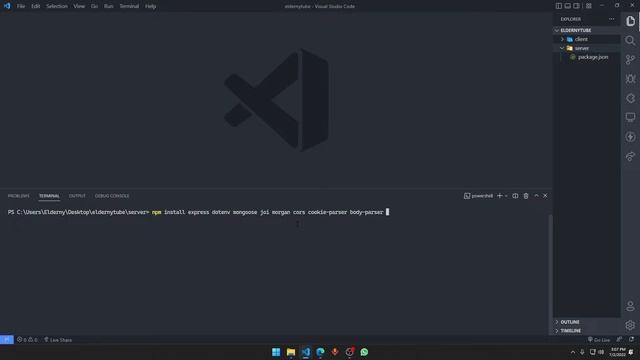Open the Manage gear icon
The image size is (640, 360).
[x=630, y=325]
